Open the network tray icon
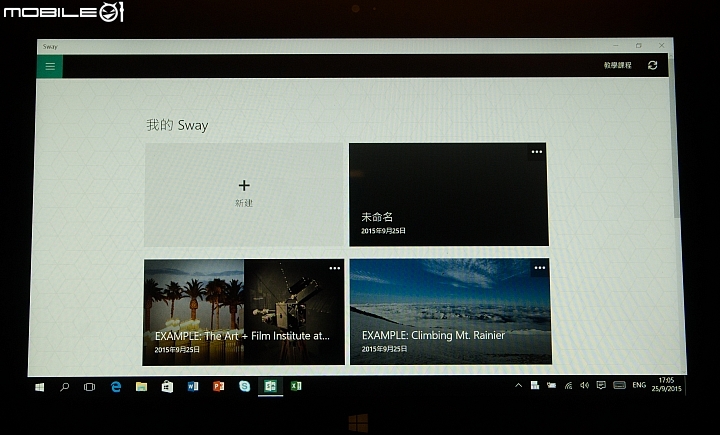 click(x=535, y=385)
